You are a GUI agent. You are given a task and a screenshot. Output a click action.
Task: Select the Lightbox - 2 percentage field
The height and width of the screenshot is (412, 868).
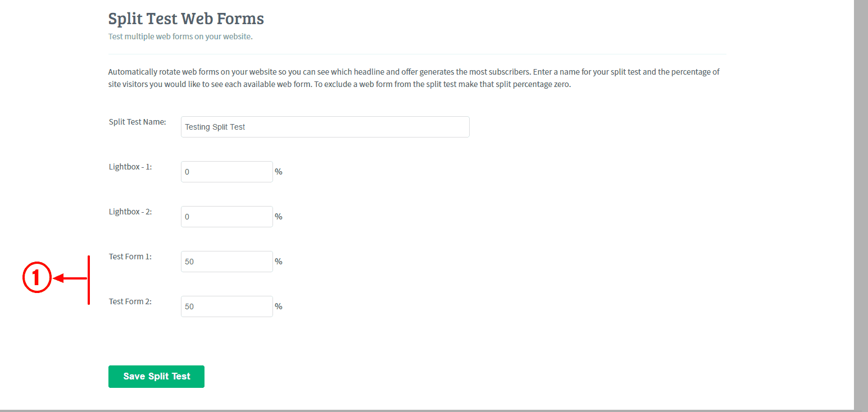(x=227, y=217)
